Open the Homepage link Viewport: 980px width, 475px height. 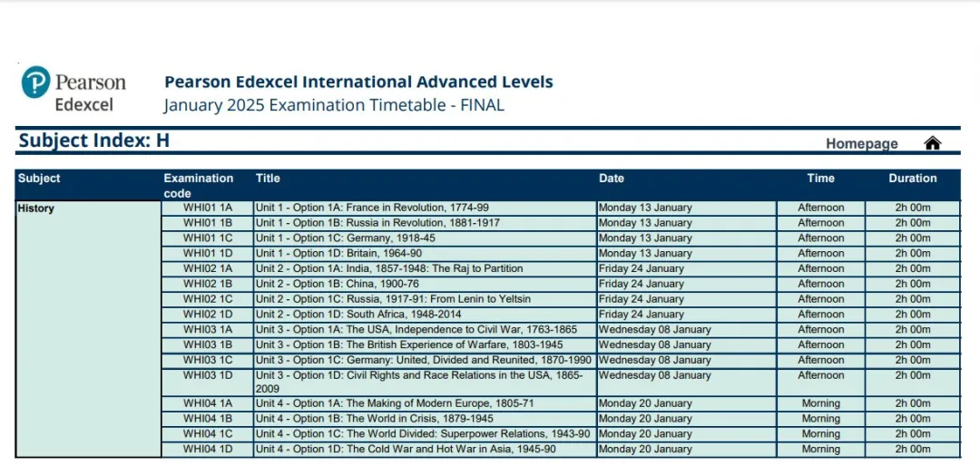point(861,144)
